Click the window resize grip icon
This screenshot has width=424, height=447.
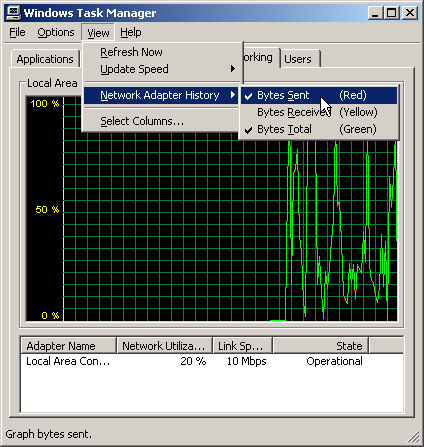pyautogui.click(x=414, y=437)
